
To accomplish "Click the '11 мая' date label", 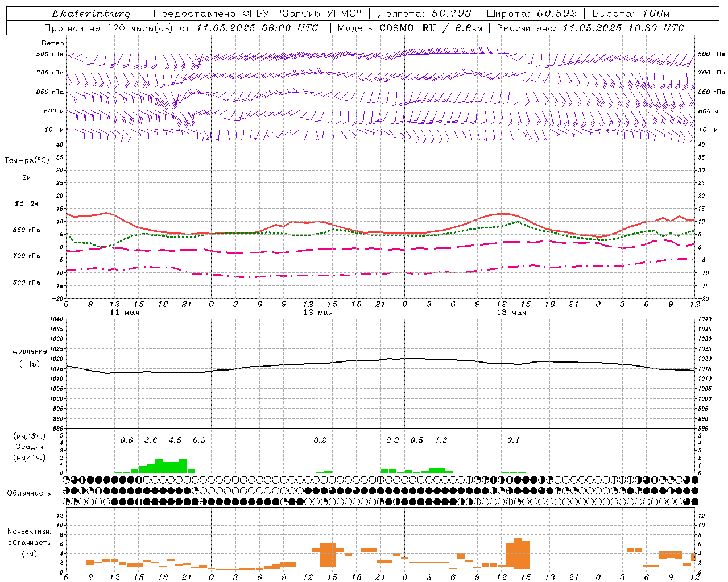I will tap(125, 313).
